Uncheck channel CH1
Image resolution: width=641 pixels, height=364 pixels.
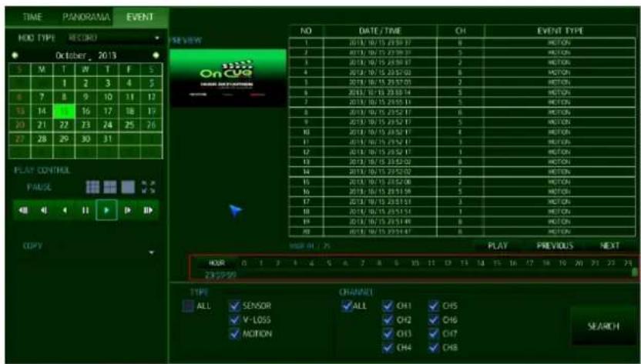pos(388,306)
